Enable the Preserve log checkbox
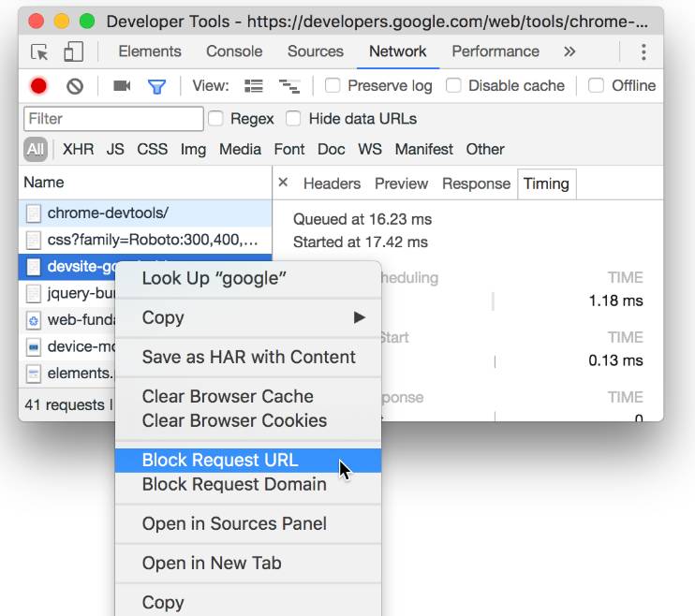Screen dimensions: 695x616 tap(333, 85)
